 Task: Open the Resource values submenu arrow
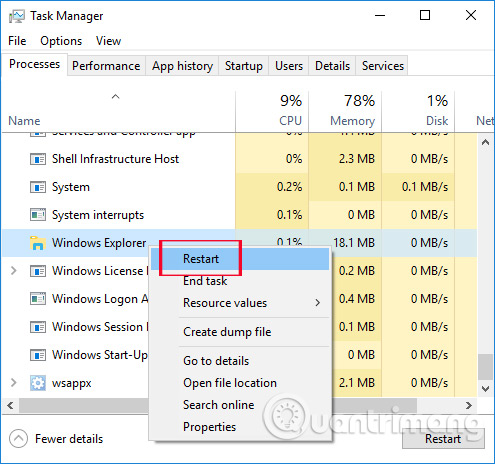318,303
